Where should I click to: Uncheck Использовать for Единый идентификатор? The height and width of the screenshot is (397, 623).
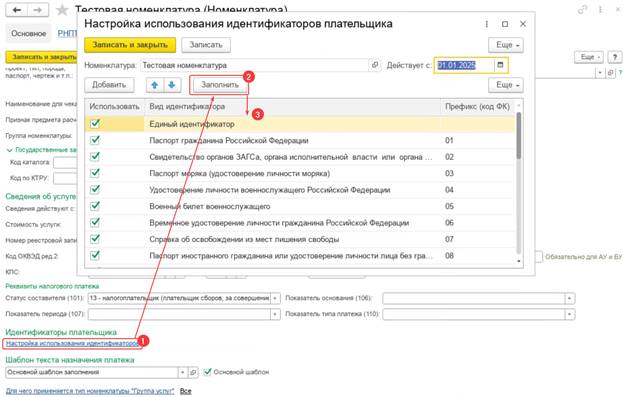click(x=95, y=124)
